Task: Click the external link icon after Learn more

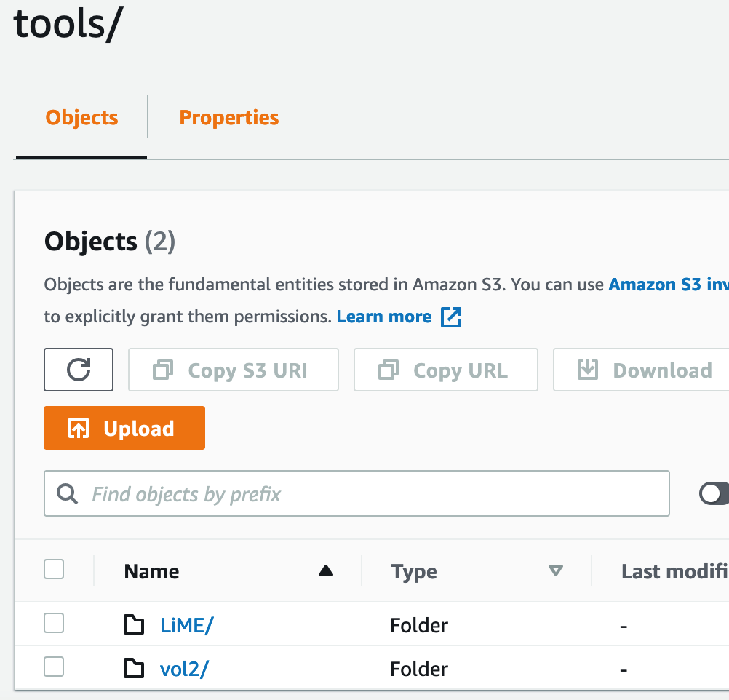Action: (451, 317)
